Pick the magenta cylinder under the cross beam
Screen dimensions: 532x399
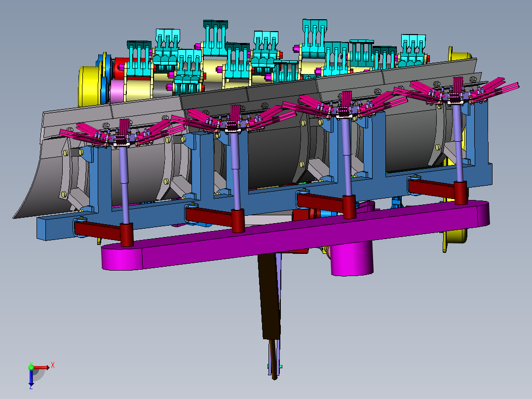coord(352,259)
